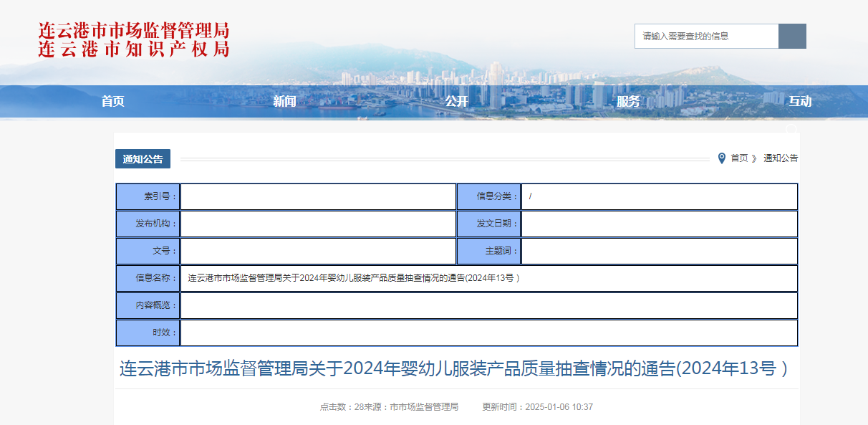This screenshot has height=425, width=868.
Task: Click the 发文日期 label cell
Action: tap(489, 224)
